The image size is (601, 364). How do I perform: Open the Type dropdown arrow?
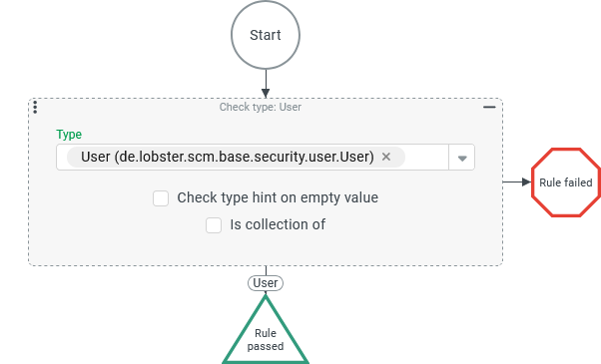462,158
